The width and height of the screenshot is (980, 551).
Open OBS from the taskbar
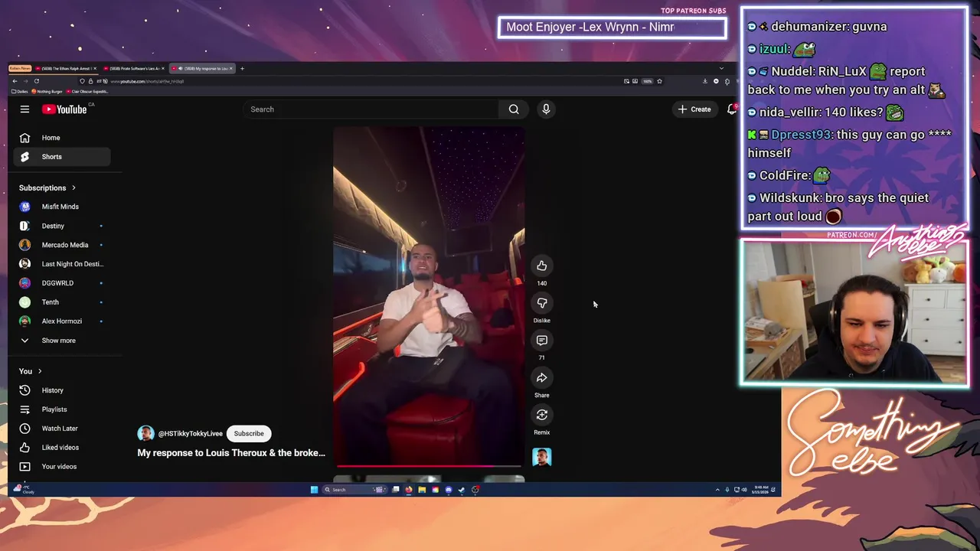(x=475, y=490)
